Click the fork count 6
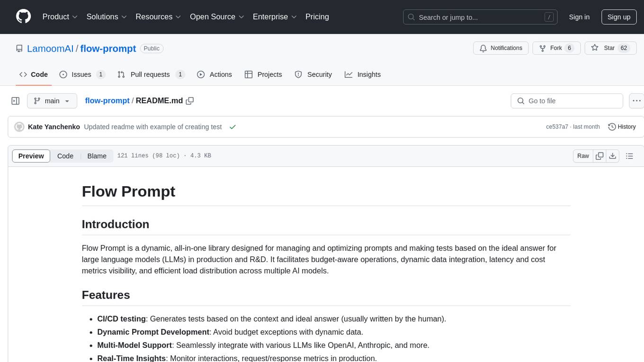This screenshot has width=644, height=362. [570, 48]
